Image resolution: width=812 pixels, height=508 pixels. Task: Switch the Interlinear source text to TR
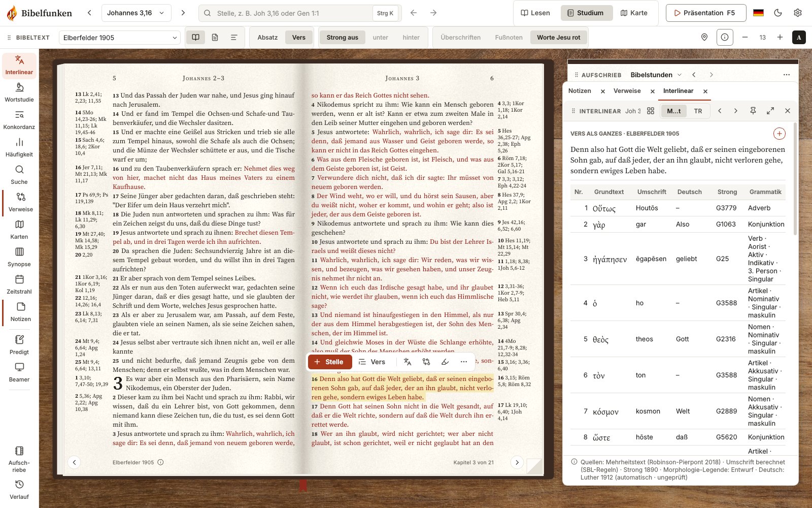click(698, 111)
